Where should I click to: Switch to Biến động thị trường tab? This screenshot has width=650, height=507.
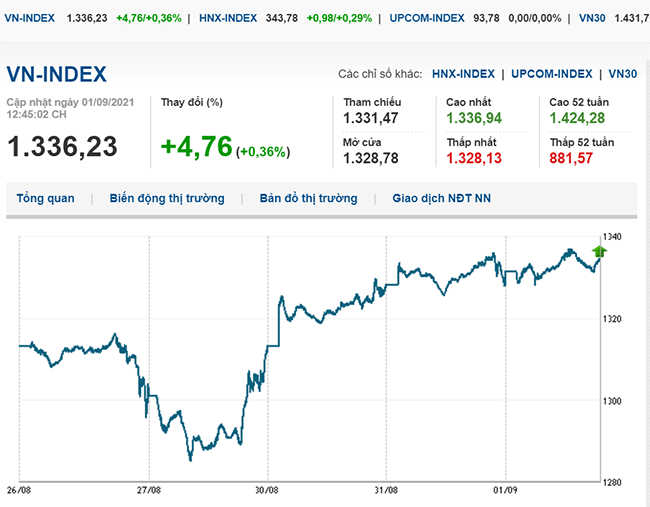click(167, 198)
